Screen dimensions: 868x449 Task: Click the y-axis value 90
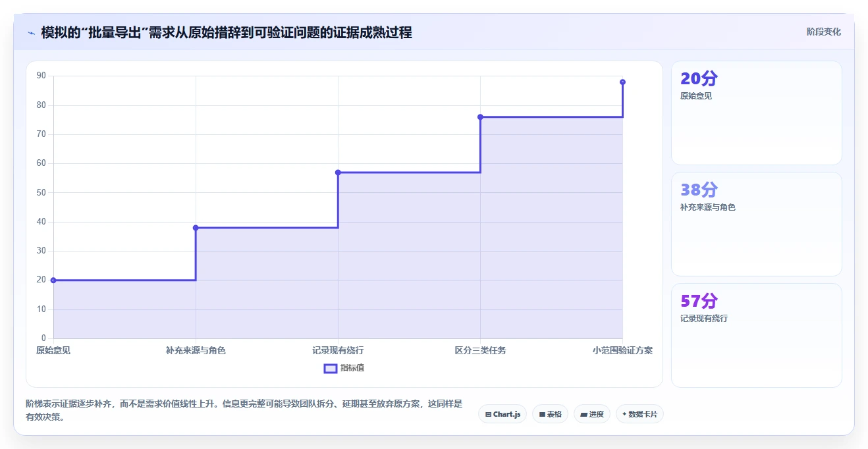(x=41, y=76)
